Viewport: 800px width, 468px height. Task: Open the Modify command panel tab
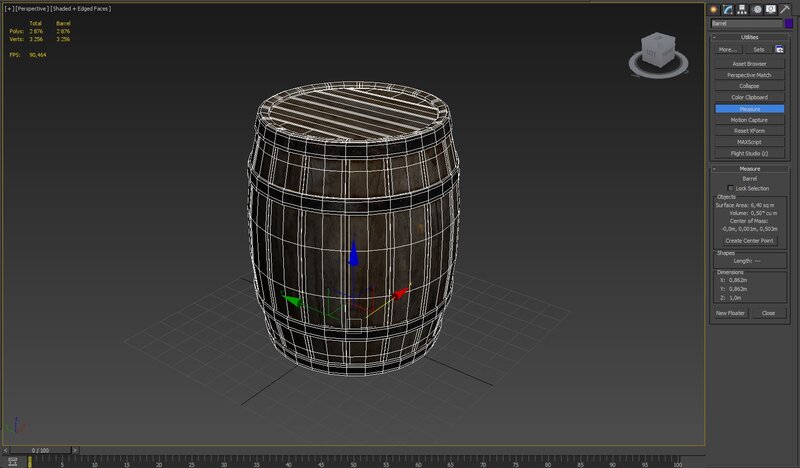[729, 9]
